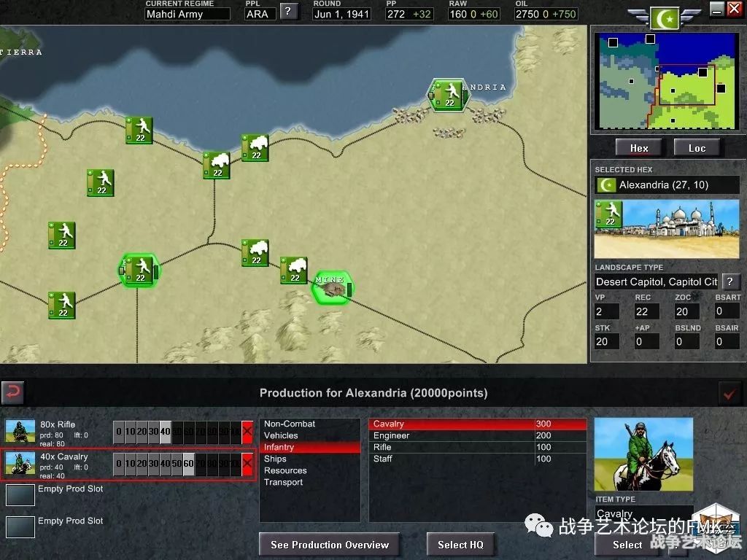Viewport: 747px width, 560px height.
Task: Click the Cavalry item type field
Action: [x=643, y=514]
